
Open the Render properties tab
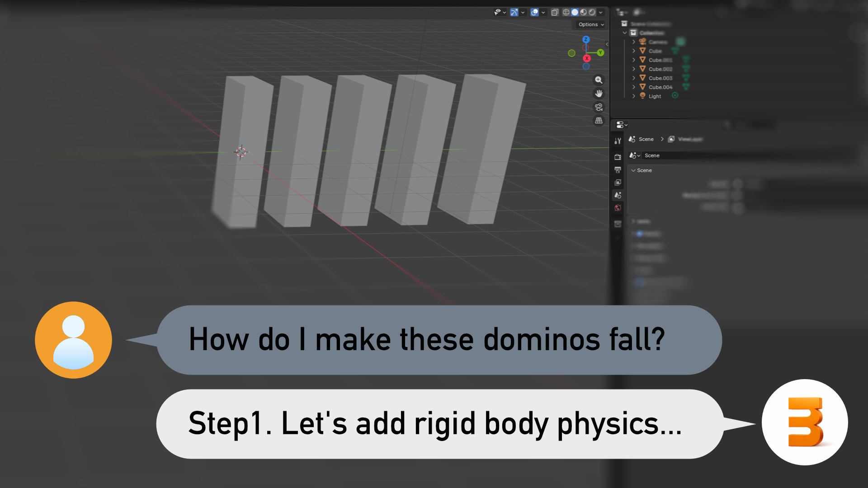[618, 157]
